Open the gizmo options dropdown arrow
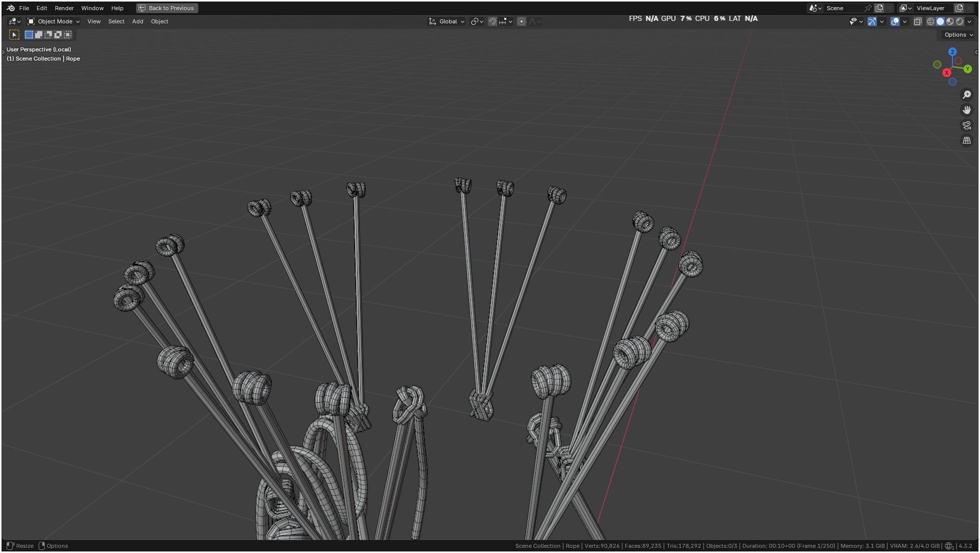This screenshot has height=553, width=980. click(x=882, y=21)
